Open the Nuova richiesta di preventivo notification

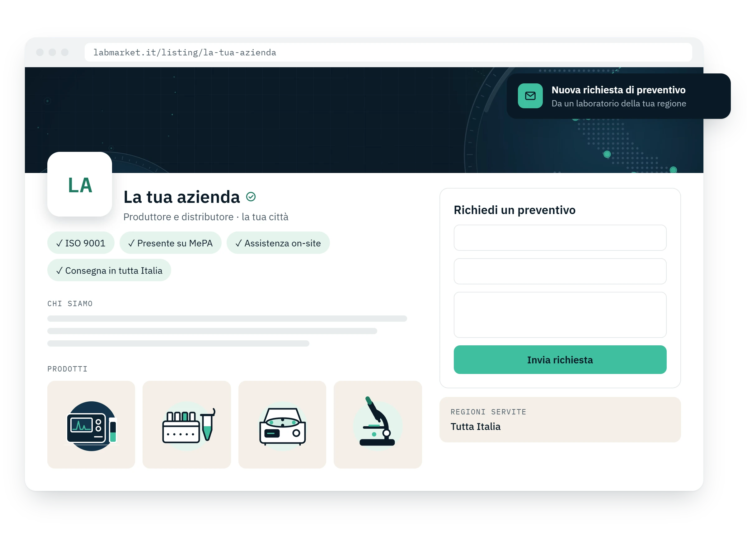618,96
